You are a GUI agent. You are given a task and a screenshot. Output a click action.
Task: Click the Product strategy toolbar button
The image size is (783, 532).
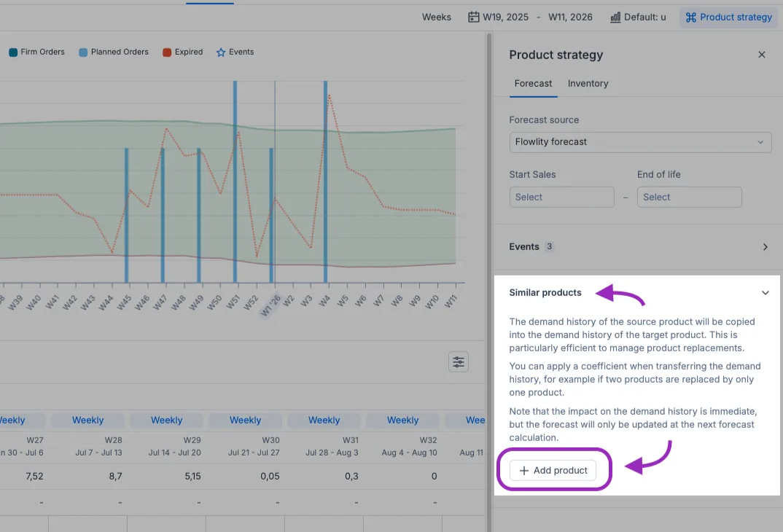coord(727,17)
